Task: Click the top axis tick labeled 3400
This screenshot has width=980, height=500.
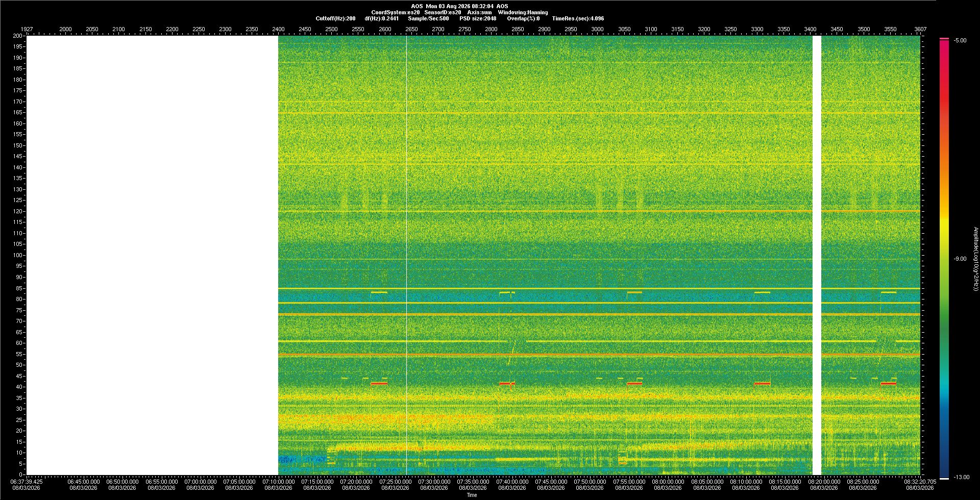Action: tap(811, 29)
